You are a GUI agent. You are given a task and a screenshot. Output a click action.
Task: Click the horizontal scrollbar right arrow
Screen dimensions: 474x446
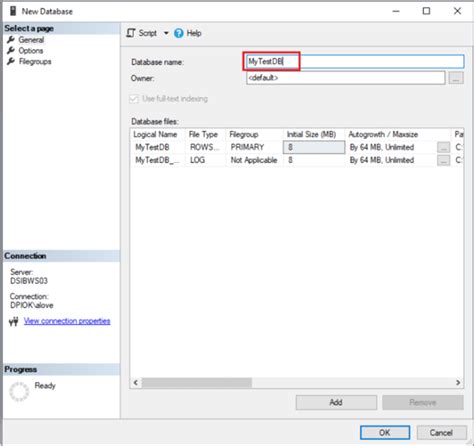(x=458, y=383)
